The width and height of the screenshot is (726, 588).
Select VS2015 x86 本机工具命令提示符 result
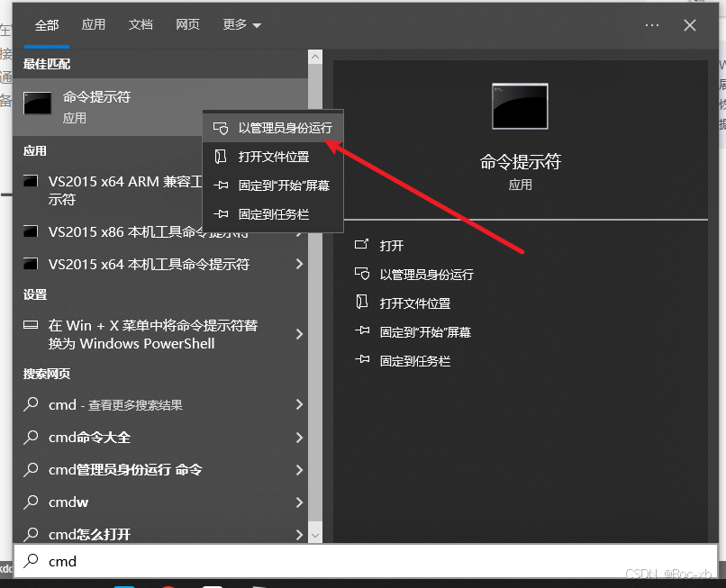click(148, 231)
